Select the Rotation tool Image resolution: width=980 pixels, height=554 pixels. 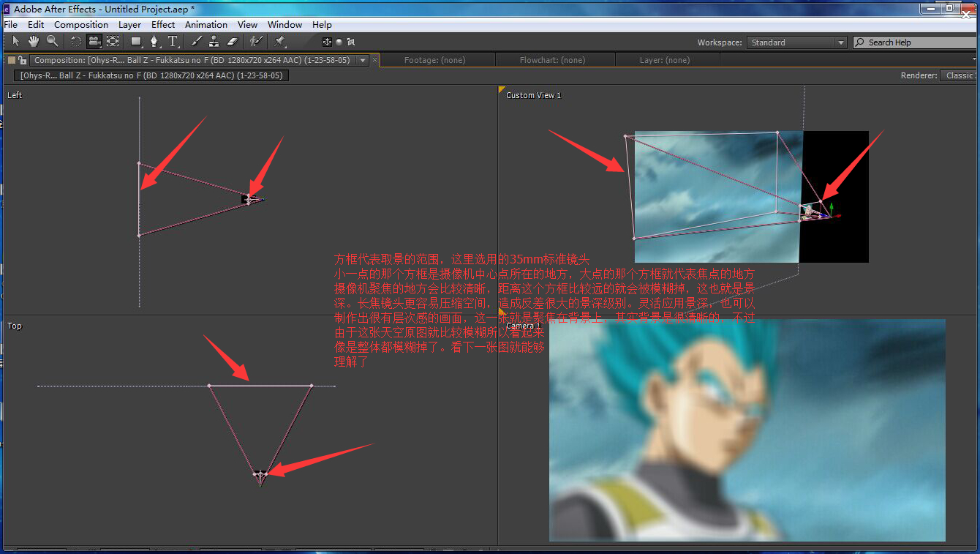76,42
